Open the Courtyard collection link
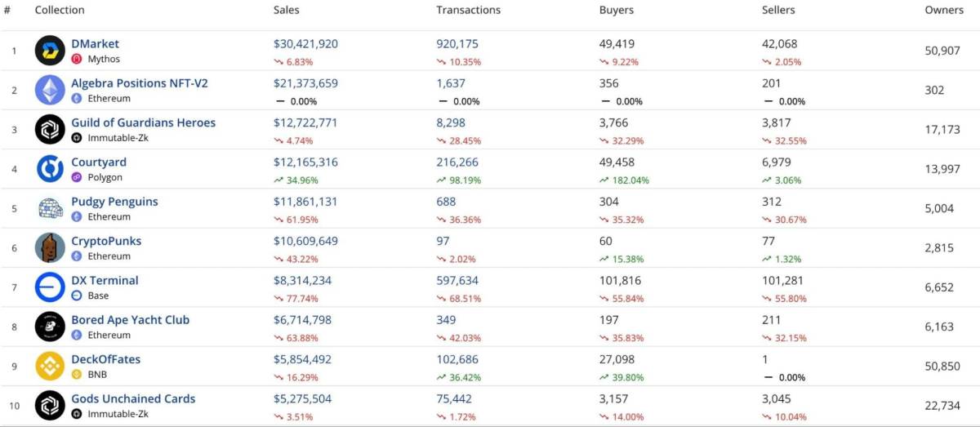Screen dimensions: 980x427 (99, 162)
